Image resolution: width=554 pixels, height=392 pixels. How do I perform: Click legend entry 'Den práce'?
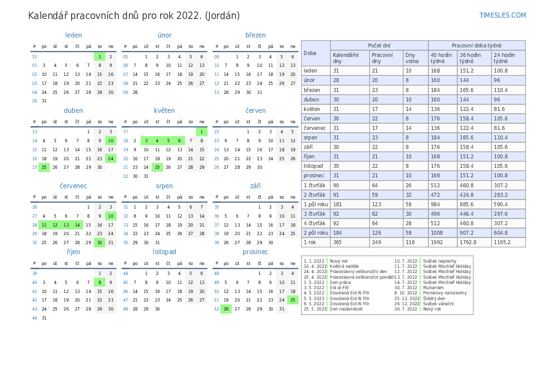[340, 283]
